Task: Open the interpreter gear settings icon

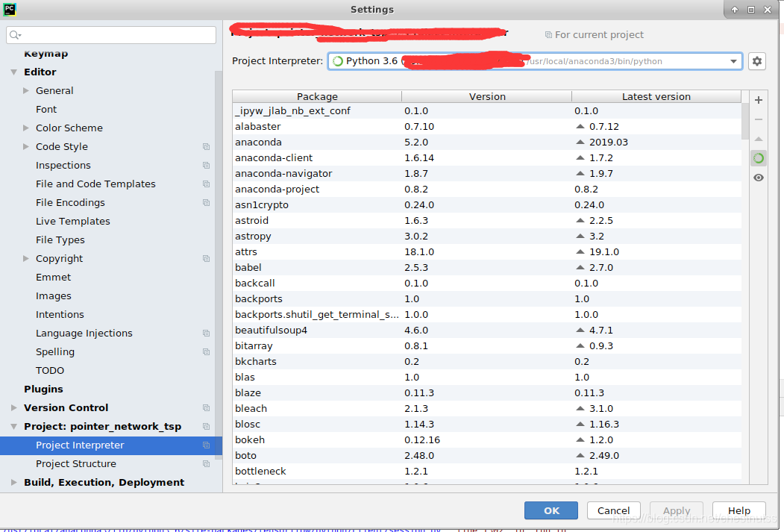Action: (x=757, y=61)
